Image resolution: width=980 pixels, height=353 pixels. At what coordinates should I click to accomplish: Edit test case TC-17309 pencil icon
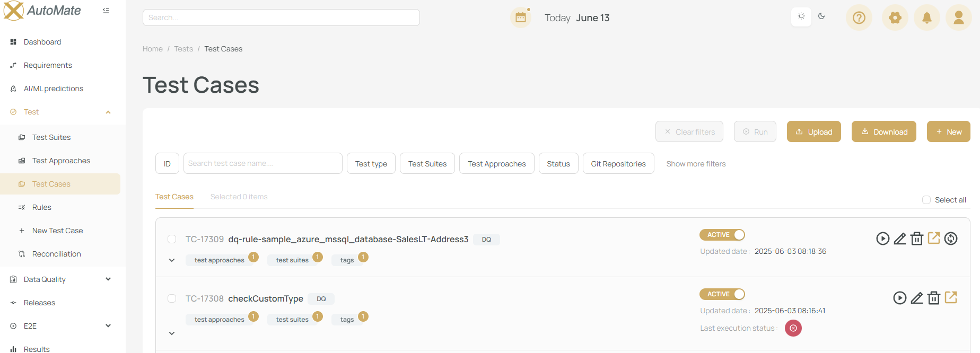coord(900,239)
